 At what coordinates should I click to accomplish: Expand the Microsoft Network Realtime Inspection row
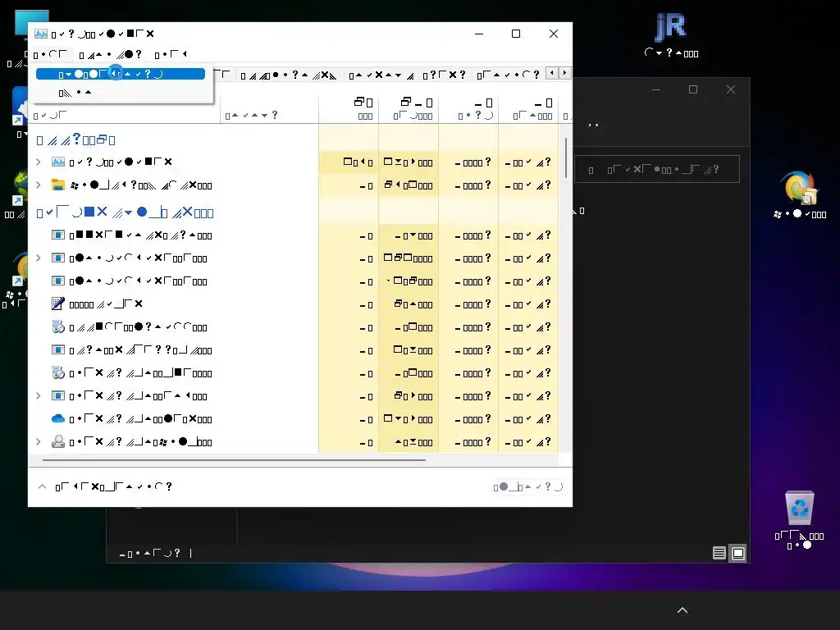point(39,396)
